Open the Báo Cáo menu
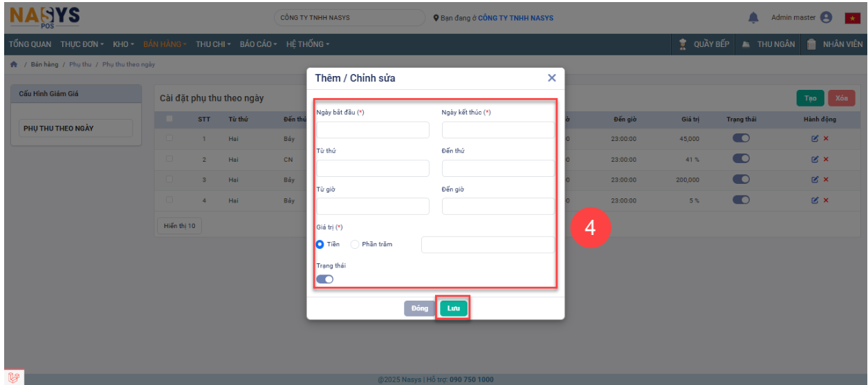Image resolution: width=868 pixels, height=385 pixels. 257,44
